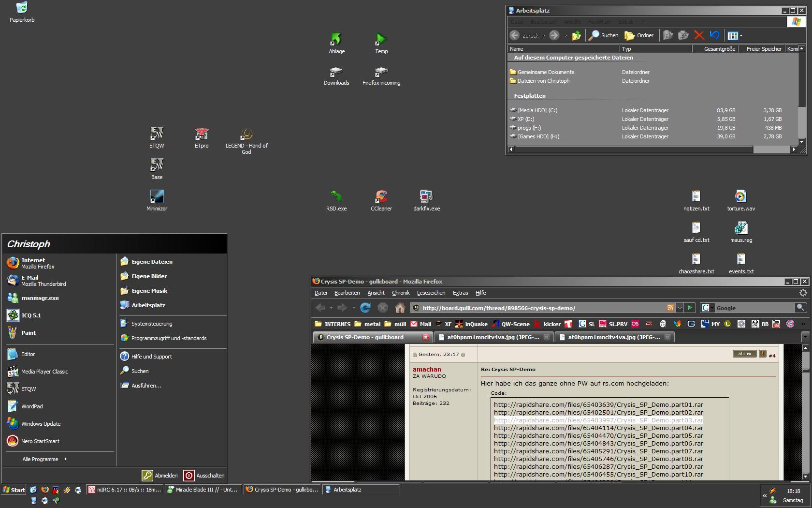Screen dimensions: 812x508
Task: Click the YouTube bookmark icon
Action: (x=776, y=324)
